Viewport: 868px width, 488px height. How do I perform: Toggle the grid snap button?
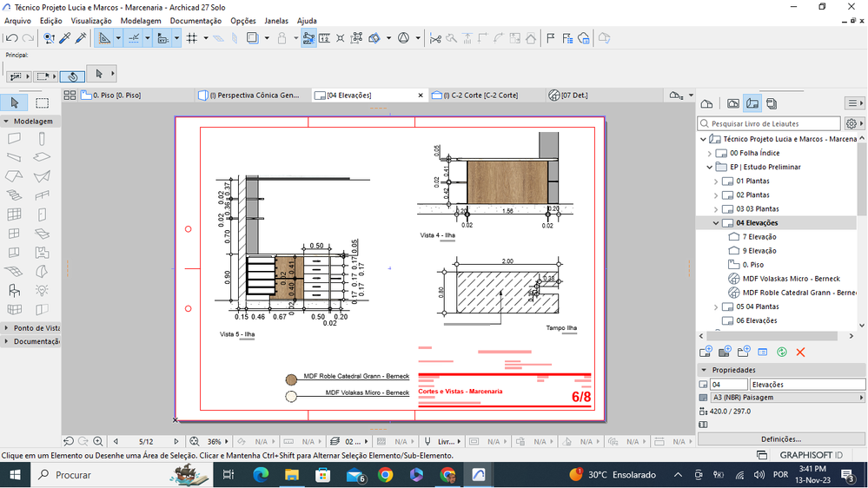[191, 38]
